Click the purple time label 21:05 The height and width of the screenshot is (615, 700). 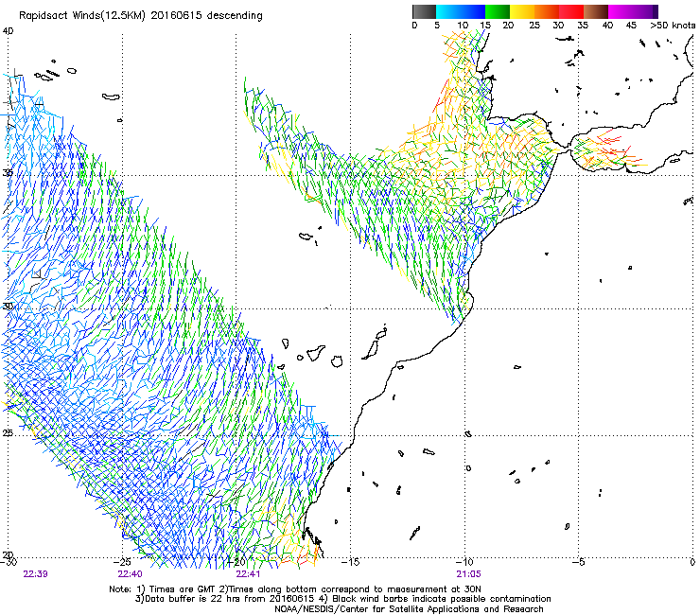click(468, 574)
